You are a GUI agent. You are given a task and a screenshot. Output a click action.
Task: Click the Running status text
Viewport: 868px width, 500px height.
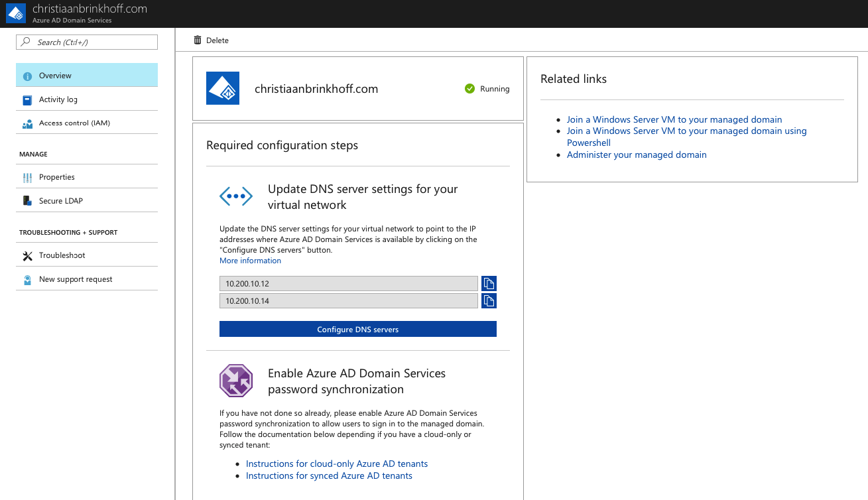(495, 89)
